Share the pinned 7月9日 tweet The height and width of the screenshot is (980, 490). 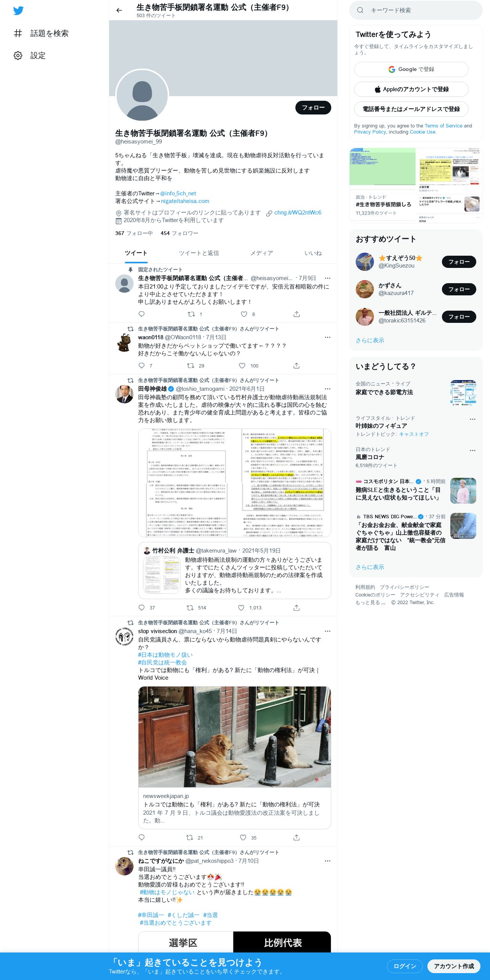297,314
